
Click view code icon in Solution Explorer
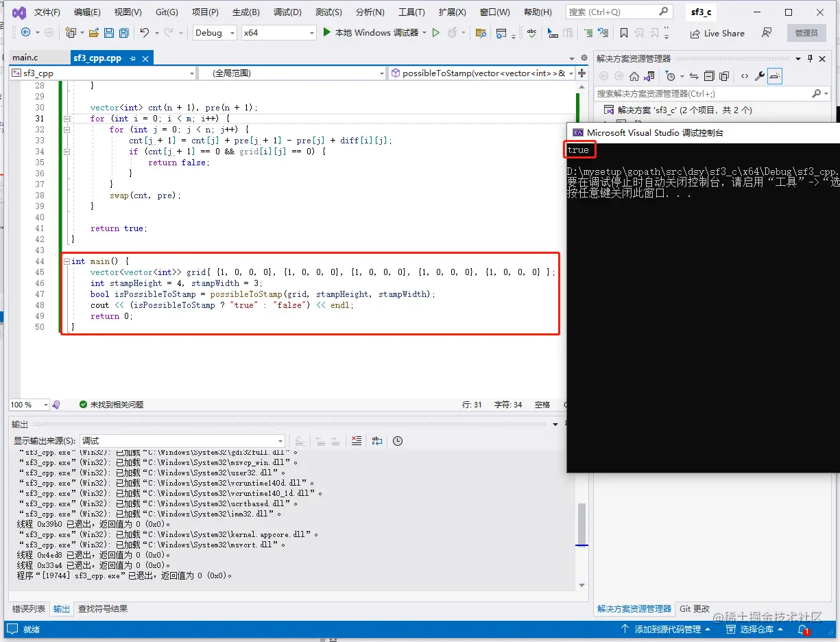745,76
